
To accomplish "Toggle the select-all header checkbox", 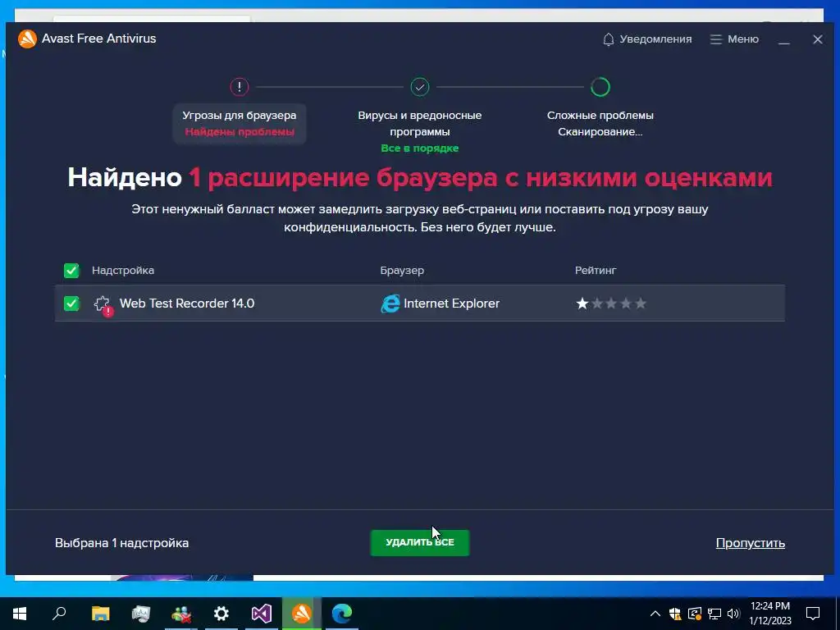I will [71, 271].
